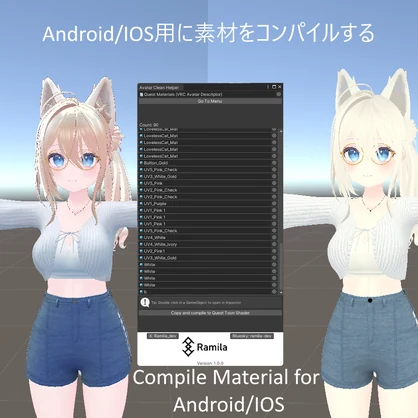Click the Button_Gold material icon
This screenshot has width=418, height=418.
point(141,163)
